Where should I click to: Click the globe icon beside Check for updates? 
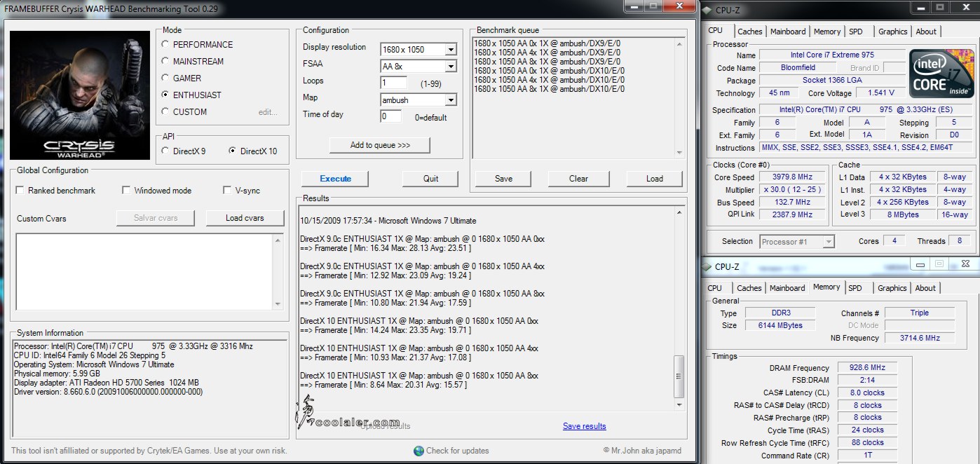coord(418,451)
